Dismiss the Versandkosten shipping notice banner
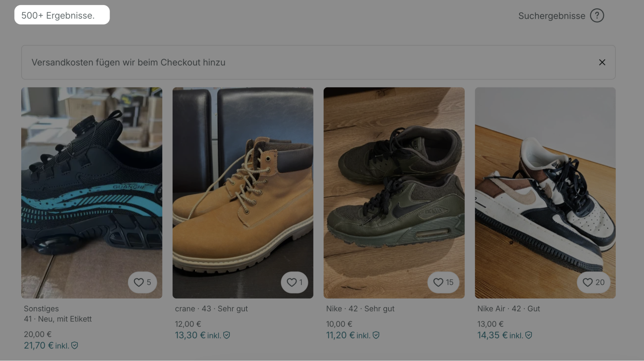Viewport: 644px width, 361px height. (602, 62)
